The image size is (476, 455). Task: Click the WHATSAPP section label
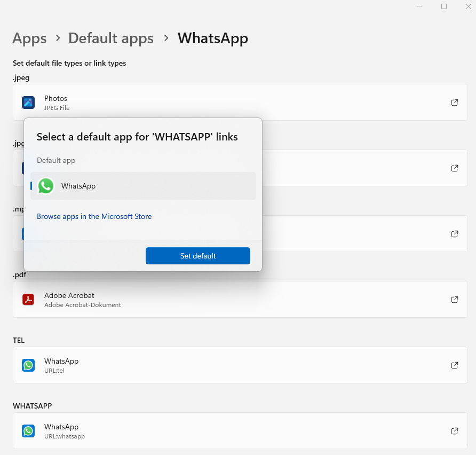click(32, 406)
